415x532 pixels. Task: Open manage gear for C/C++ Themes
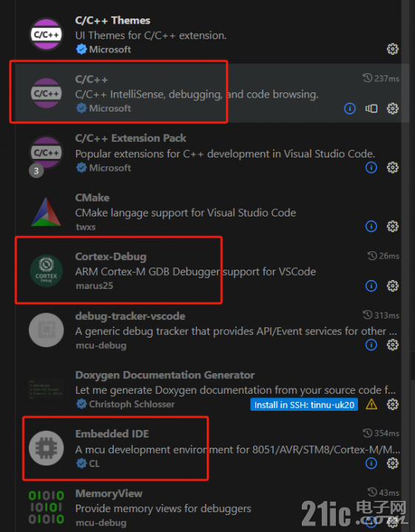(x=393, y=50)
